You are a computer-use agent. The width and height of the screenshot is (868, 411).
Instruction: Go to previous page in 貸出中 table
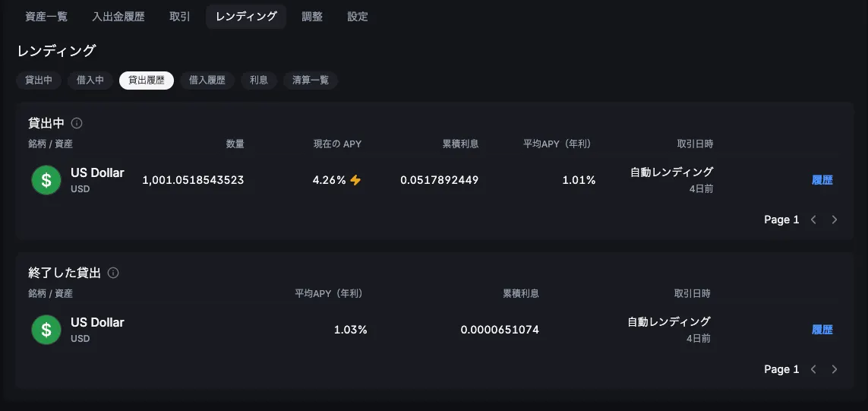pos(813,220)
